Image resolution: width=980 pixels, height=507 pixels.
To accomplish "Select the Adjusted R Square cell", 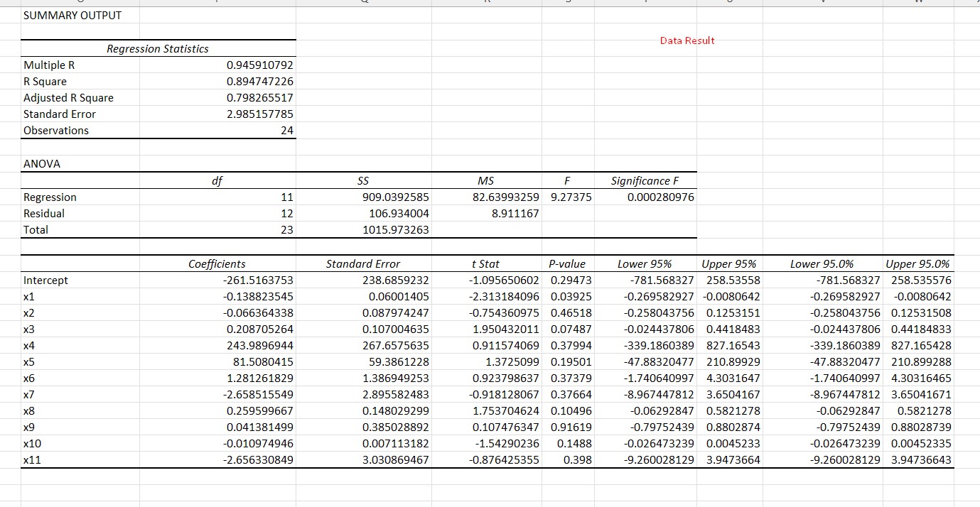I will coord(68,97).
